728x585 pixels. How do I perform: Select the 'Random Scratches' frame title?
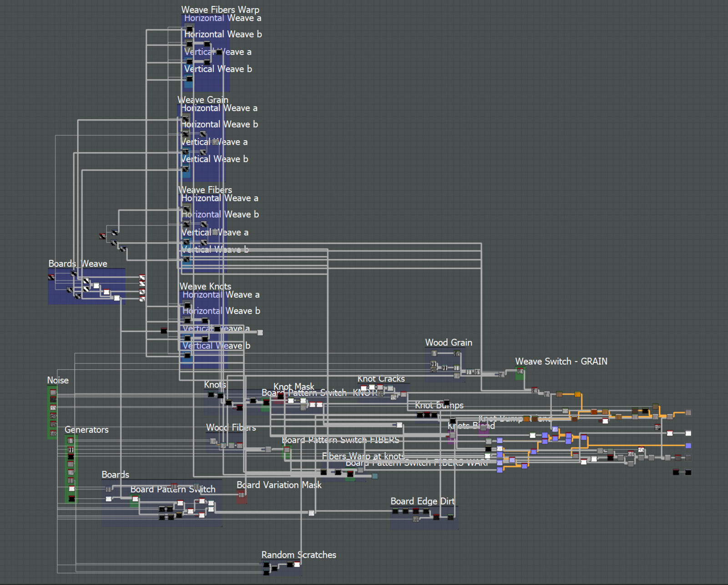pyautogui.click(x=298, y=555)
